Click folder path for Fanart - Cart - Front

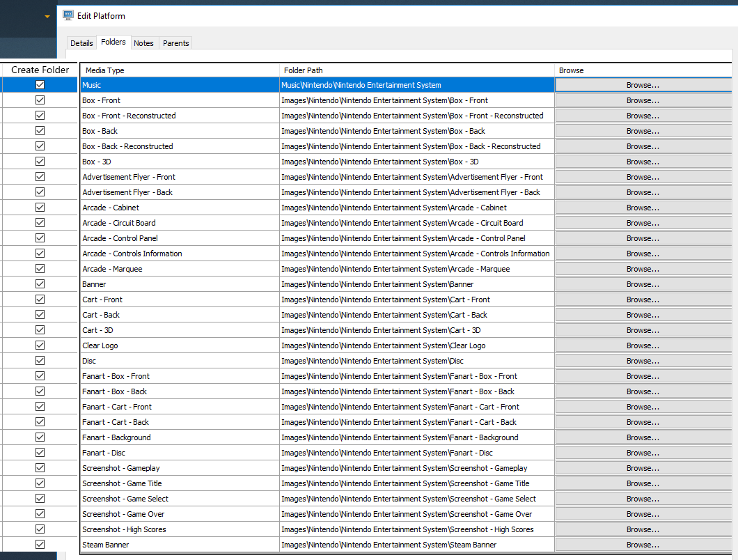[417, 407]
